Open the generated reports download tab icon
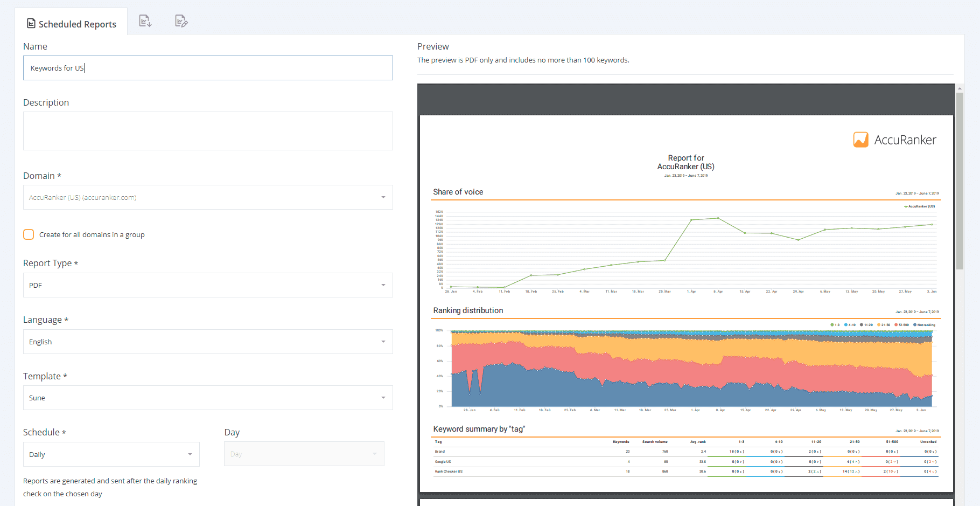Screen dimensions: 980x506 click(145, 21)
